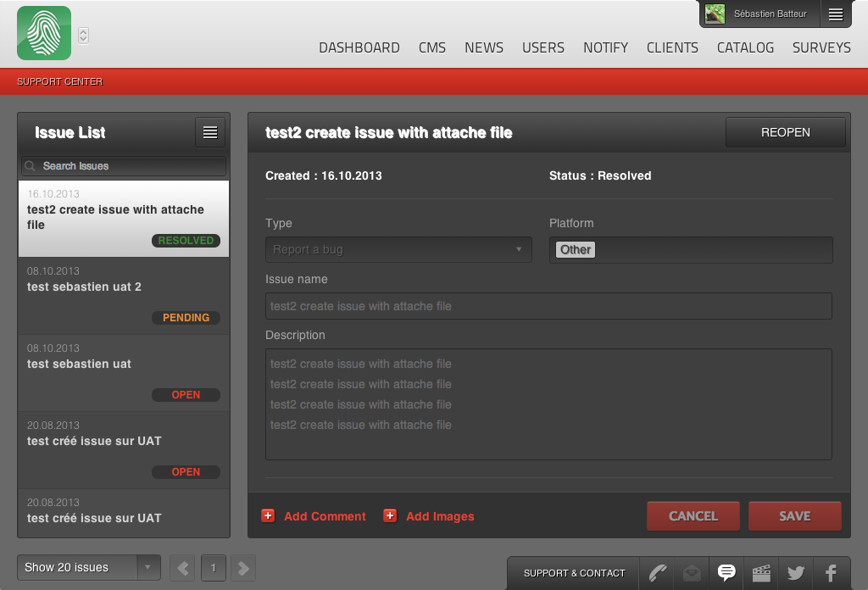Click the SAVE button
Screen dimensions: 868x590
(x=794, y=515)
